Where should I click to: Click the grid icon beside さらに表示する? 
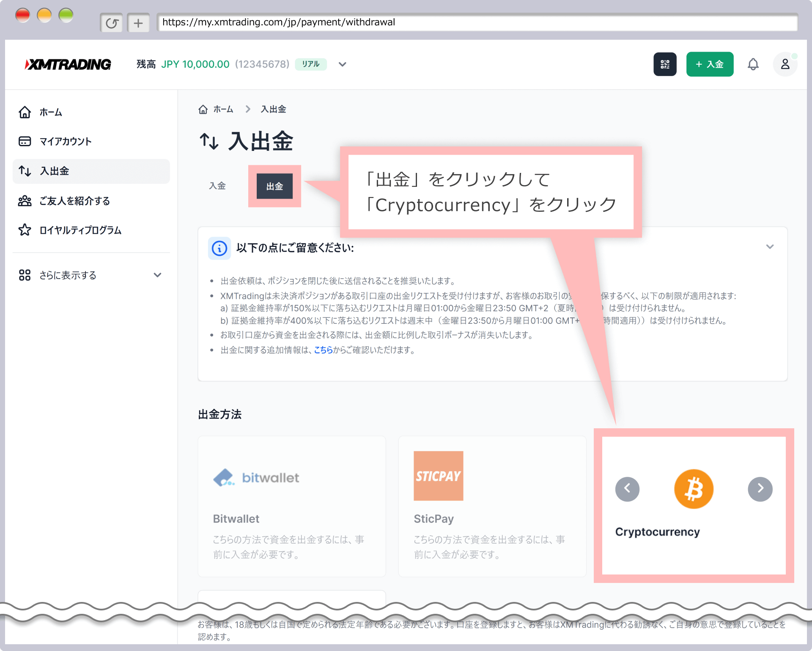coord(25,275)
